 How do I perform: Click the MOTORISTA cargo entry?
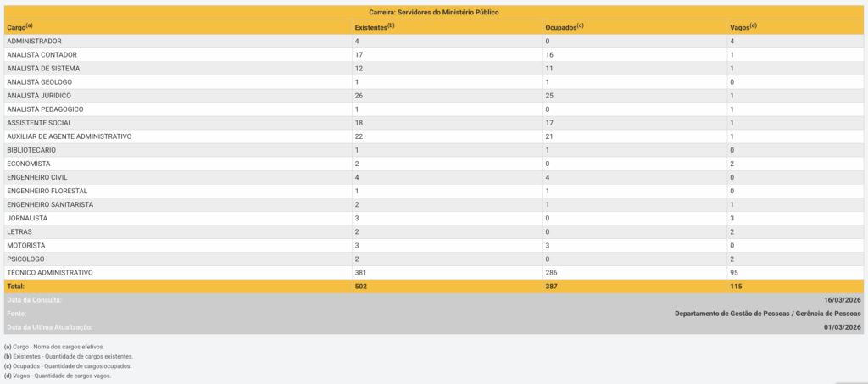click(28, 245)
